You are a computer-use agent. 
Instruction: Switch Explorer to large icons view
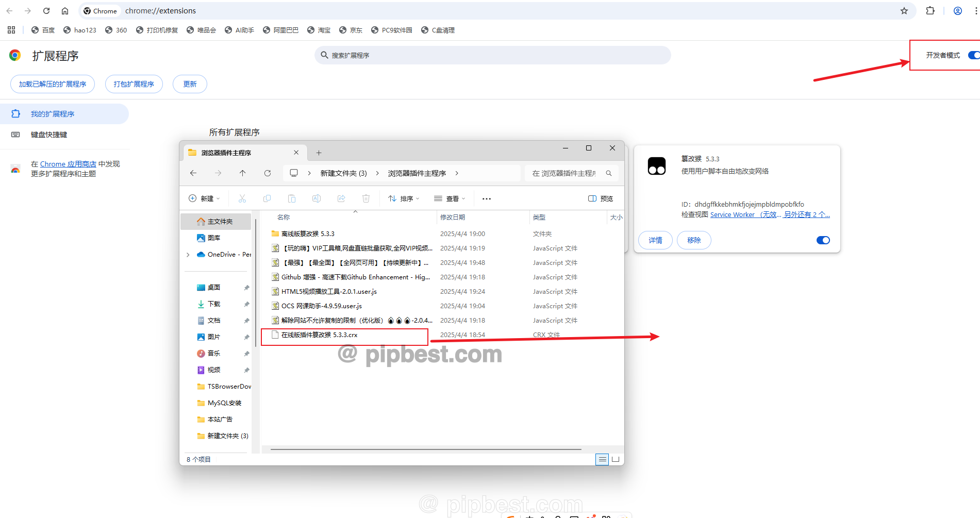(x=616, y=459)
